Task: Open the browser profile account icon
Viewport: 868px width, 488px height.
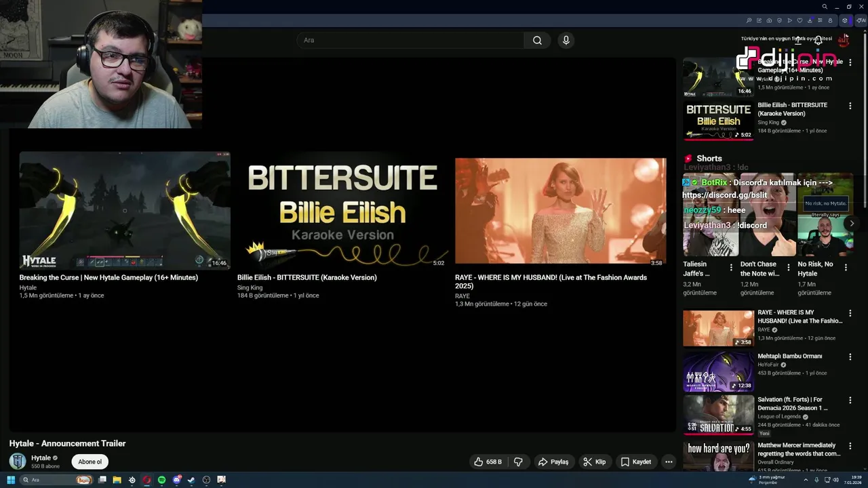Action: tap(830, 20)
